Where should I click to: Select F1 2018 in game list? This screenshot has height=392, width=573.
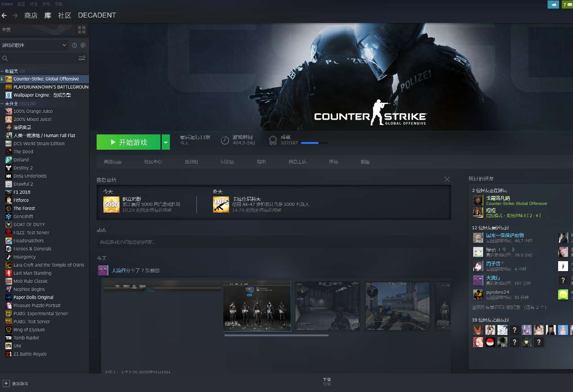[22, 192]
